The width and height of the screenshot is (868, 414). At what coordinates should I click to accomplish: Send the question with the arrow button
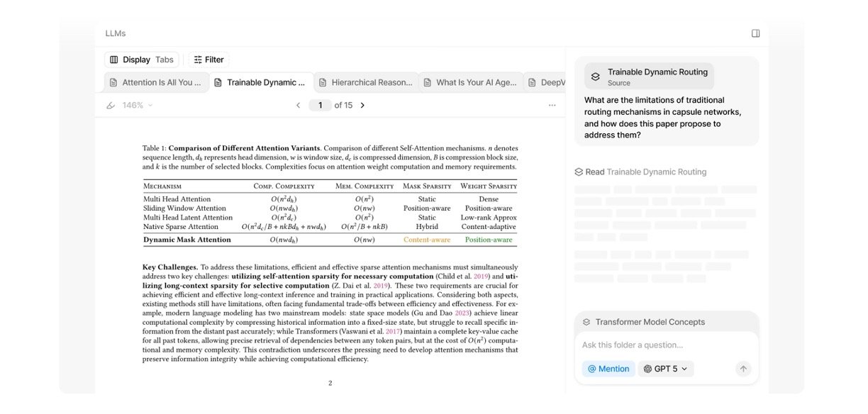tap(742, 369)
